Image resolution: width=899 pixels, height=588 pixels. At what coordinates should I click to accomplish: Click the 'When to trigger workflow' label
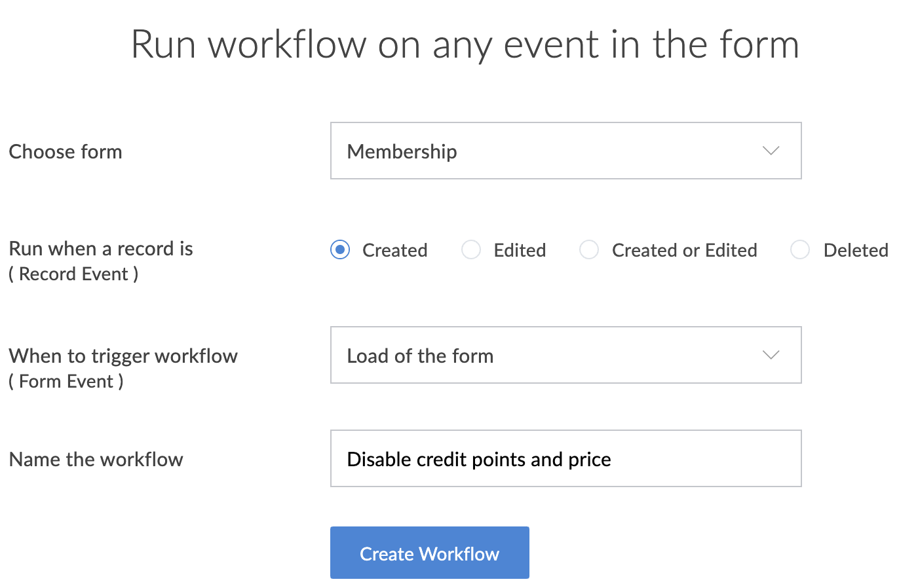pyautogui.click(x=123, y=356)
